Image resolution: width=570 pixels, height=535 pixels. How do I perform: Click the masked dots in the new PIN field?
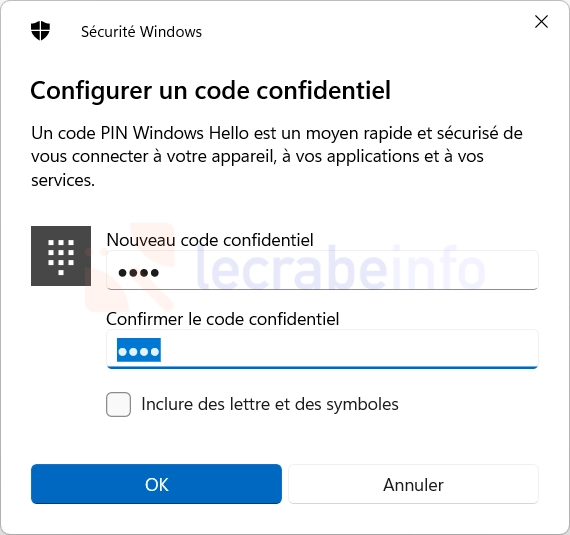tap(139, 273)
